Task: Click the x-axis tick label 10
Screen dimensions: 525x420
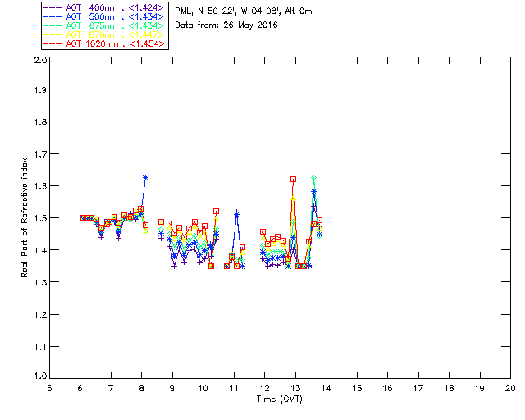Action: click(x=203, y=388)
